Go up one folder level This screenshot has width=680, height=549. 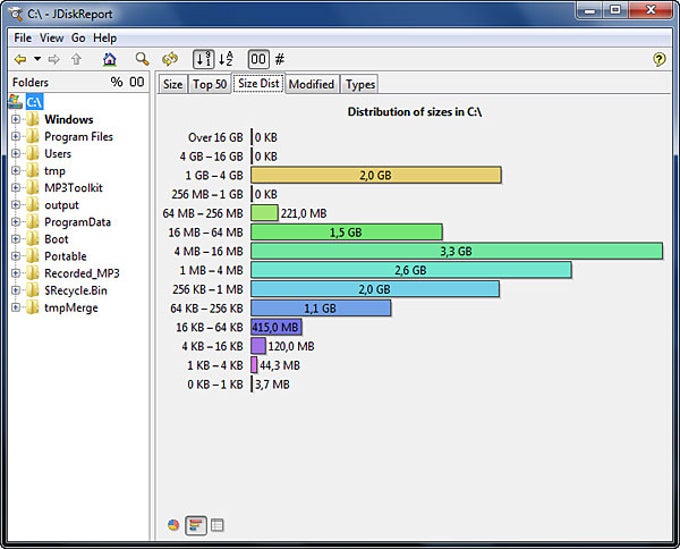point(77,60)
